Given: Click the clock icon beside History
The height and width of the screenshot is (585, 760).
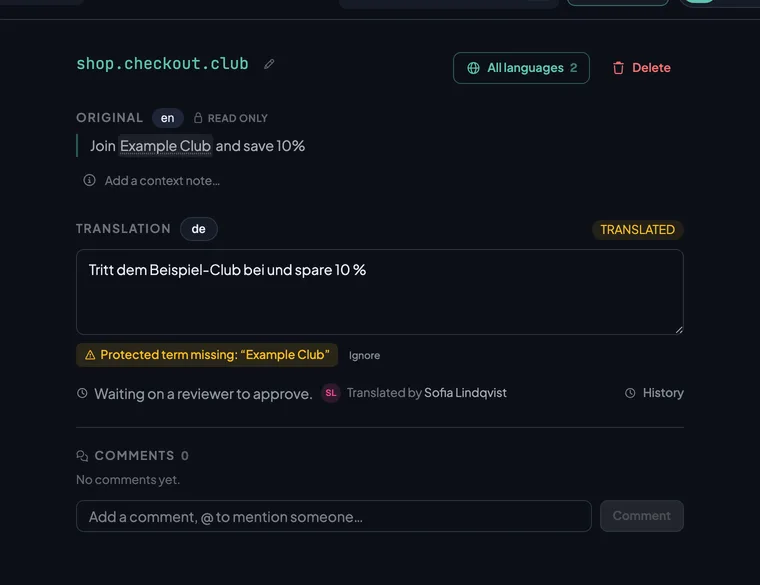Looking at the screenshot, I should pos(630,393).
